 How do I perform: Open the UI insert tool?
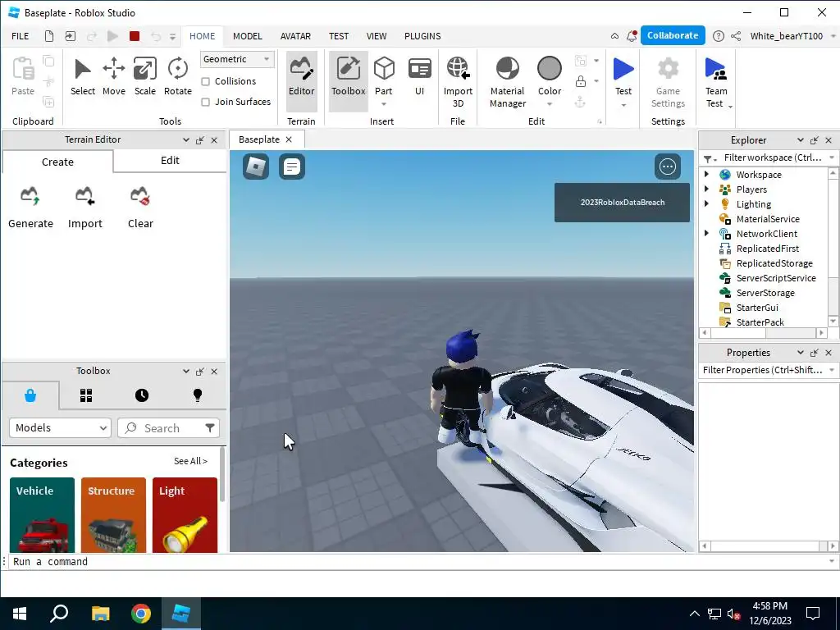[x=419, y=78]
